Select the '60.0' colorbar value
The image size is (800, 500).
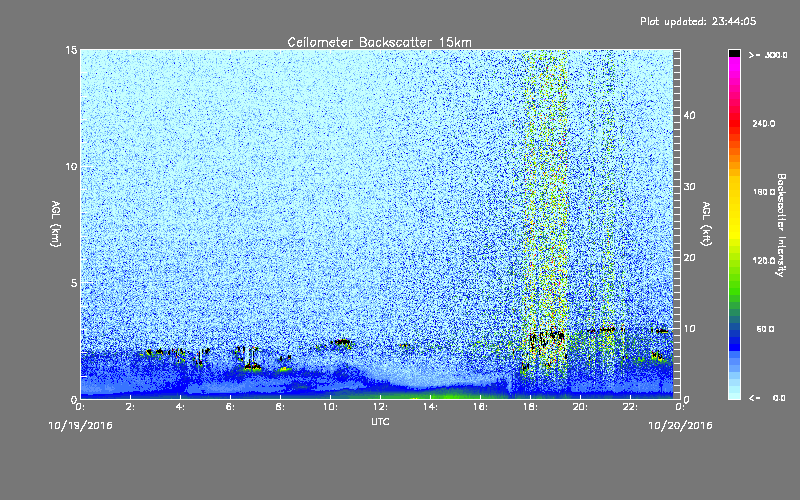click(x=765, y=329)
